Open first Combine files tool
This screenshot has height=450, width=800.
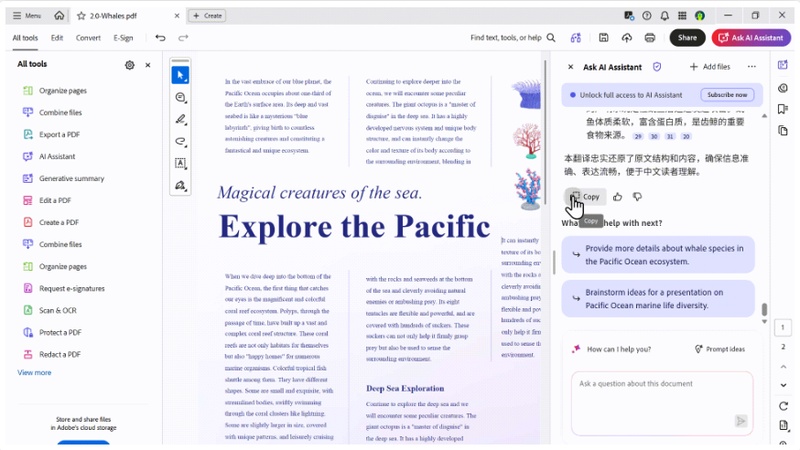pyautogui.click(x=52, y=113)
